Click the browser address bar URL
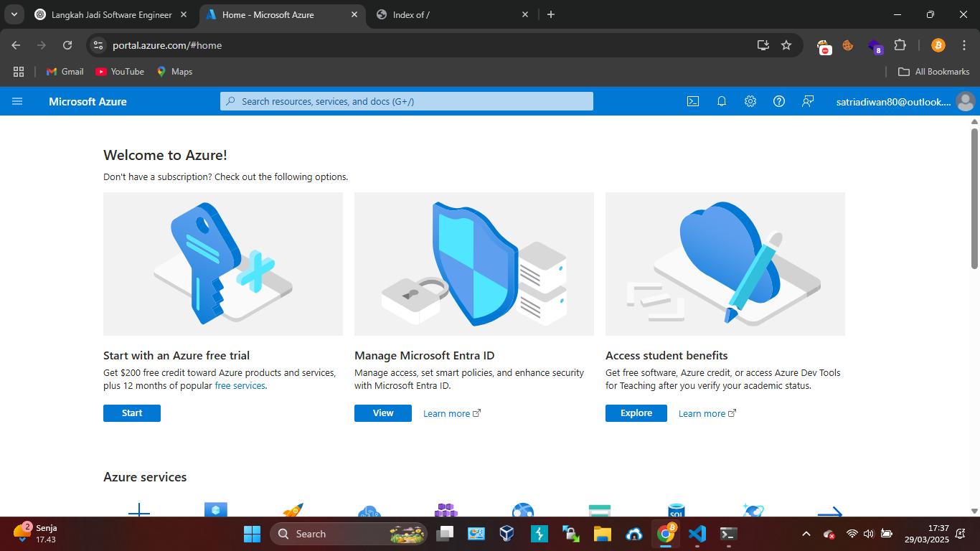 click(x=167, y=45)
